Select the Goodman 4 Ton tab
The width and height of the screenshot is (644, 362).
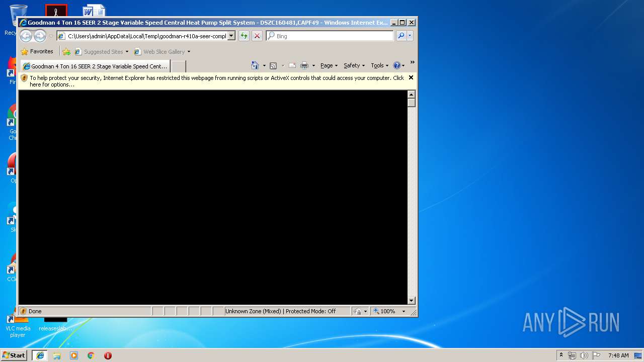[x=95, y=66]
